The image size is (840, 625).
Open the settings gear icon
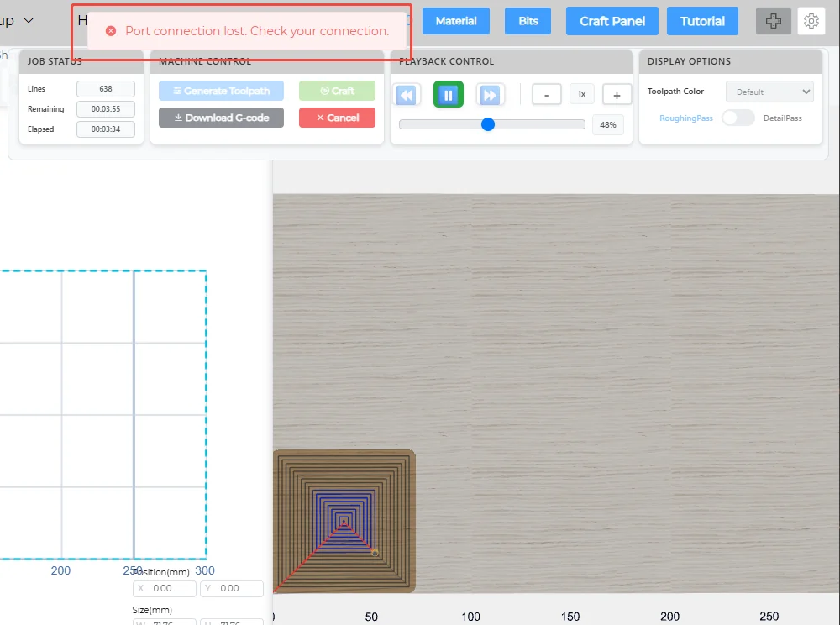pyautogui.click(x=811, y=21)
